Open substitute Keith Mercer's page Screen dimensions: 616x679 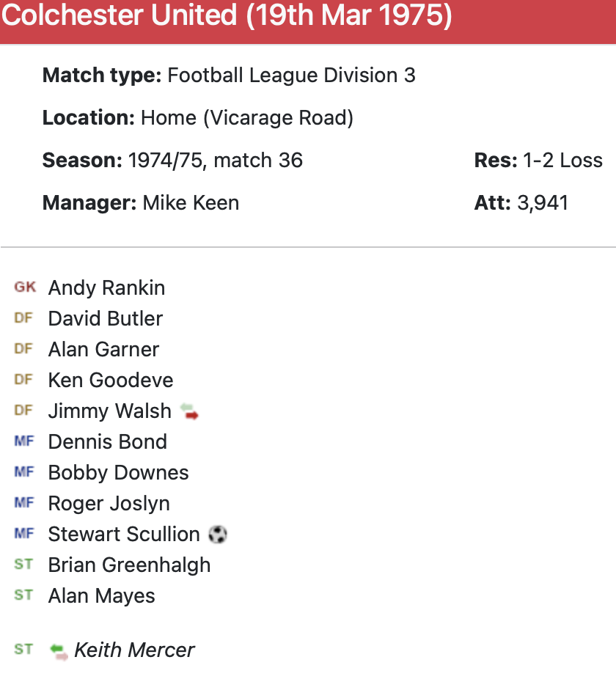[134, 650]
